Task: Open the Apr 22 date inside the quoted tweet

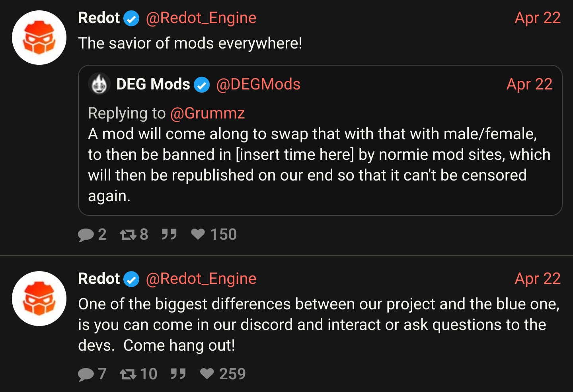Action: pos(529,84)
